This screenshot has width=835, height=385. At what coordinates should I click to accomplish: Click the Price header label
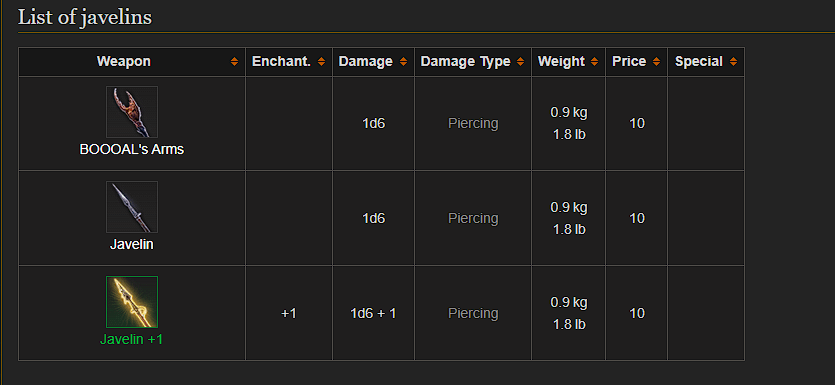click(x=629, y=62)
